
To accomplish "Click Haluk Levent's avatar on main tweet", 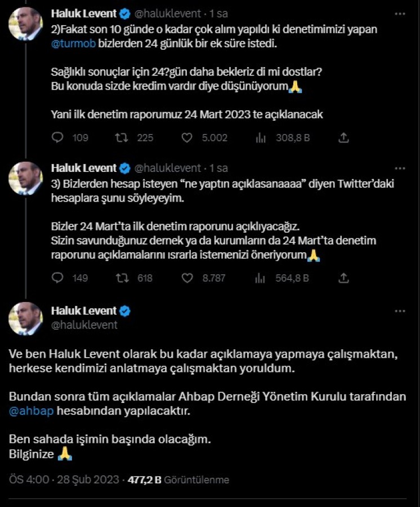I will click(25, 318).
